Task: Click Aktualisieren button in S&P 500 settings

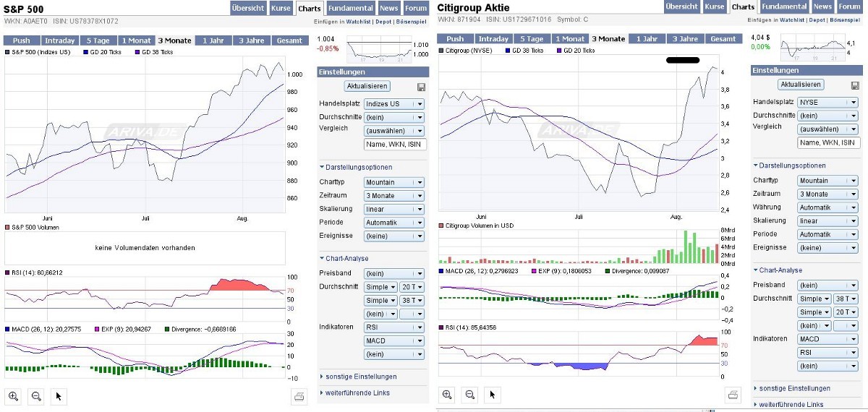Action: pyautogui.click(x=367, y=86)
